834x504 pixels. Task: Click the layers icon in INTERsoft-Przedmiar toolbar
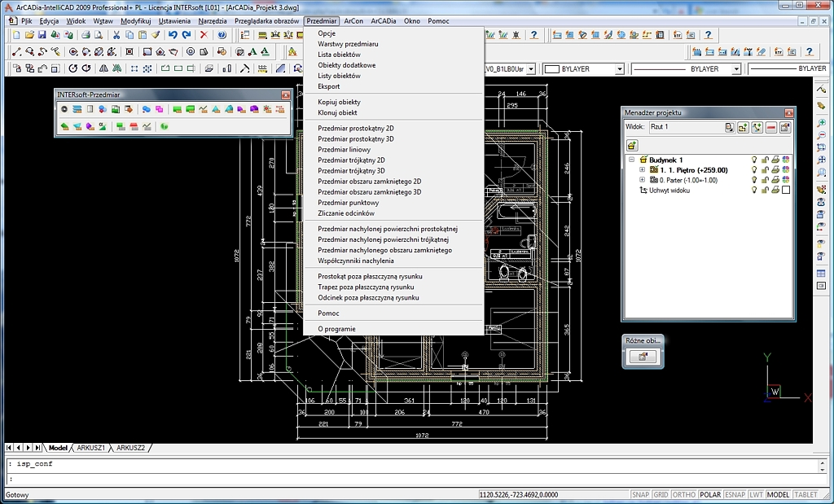pos(77,109)
